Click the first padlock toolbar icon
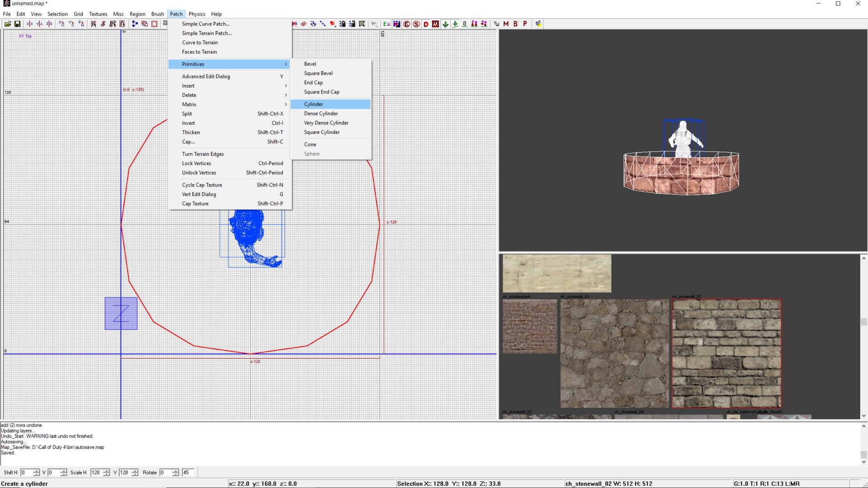 [343, 24]
